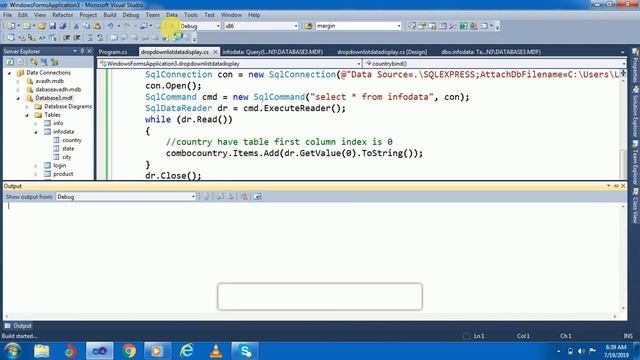640x360 pixels.
Task: Expand the product table node
Action: pos(36,174)
